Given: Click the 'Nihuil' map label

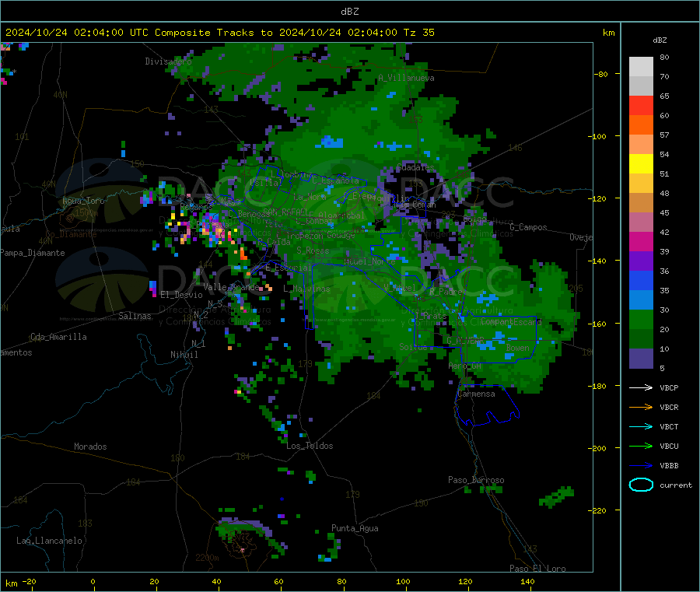Looking at the screenshot, I should (x=184, y=355).
